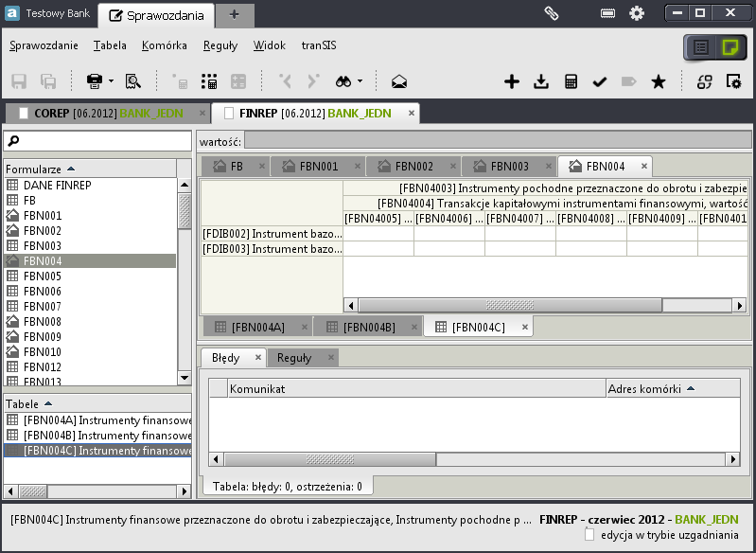
Task: Click the link/sync icon in the toolbar
Action: pyautogui.click(x=704, y=81)
